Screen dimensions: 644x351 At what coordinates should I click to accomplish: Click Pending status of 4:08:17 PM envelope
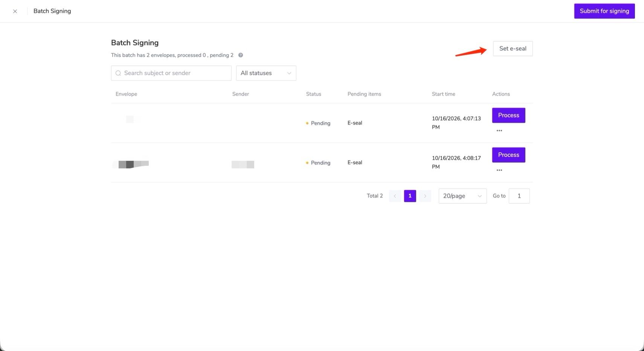(x=318, y=163)
